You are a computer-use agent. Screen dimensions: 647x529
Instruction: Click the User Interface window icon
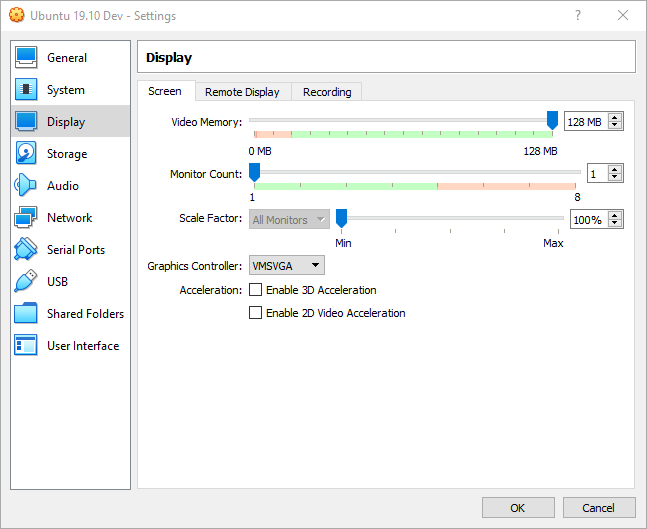click(x=26, y=345)
